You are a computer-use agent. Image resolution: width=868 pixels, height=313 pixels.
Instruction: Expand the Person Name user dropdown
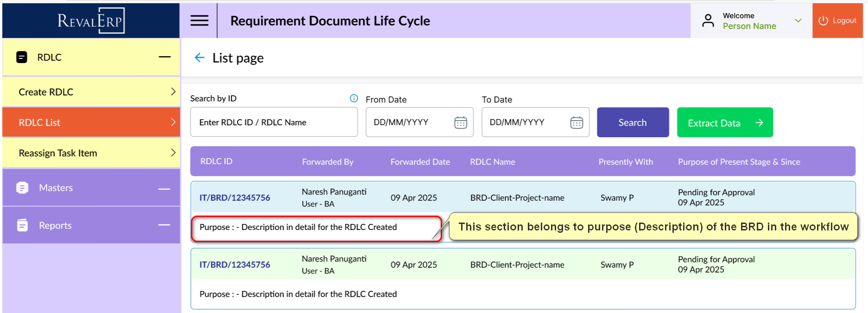pos(798,21)
